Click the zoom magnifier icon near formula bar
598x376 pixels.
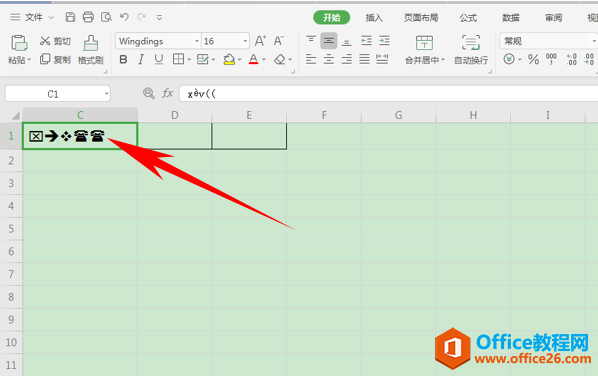148,93
